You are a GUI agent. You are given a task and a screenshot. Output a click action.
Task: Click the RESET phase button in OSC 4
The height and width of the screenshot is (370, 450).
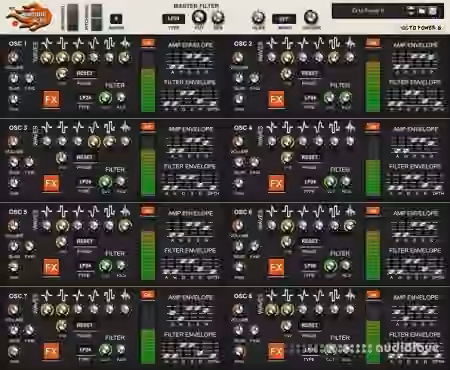point(310,157)
